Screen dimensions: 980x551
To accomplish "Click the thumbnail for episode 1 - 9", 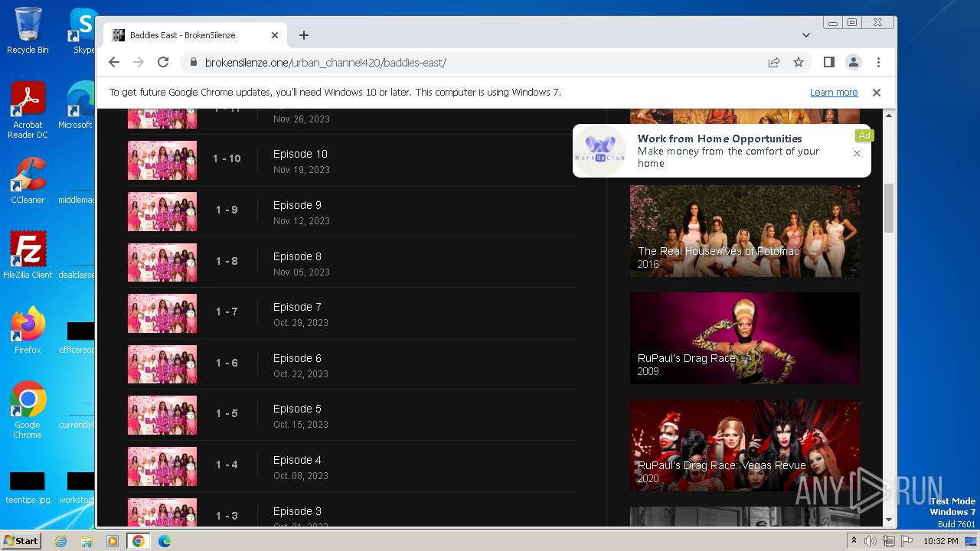I will pyautogui.click(x=162, y=211).
